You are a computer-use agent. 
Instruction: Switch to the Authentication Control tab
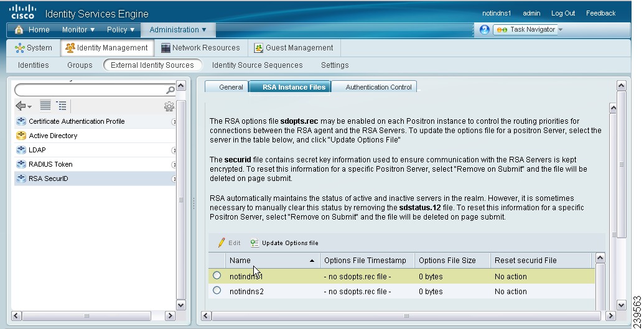pos(375,86)
